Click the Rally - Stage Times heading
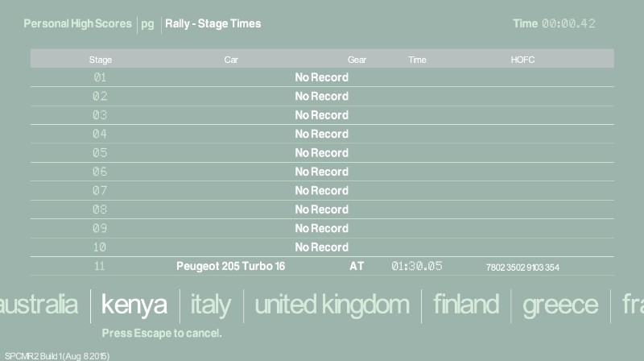This screenshot has width=644, height=361. point(213,24)
